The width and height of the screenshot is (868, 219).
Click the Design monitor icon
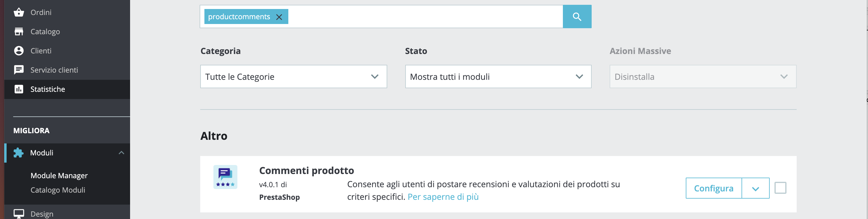19,214
